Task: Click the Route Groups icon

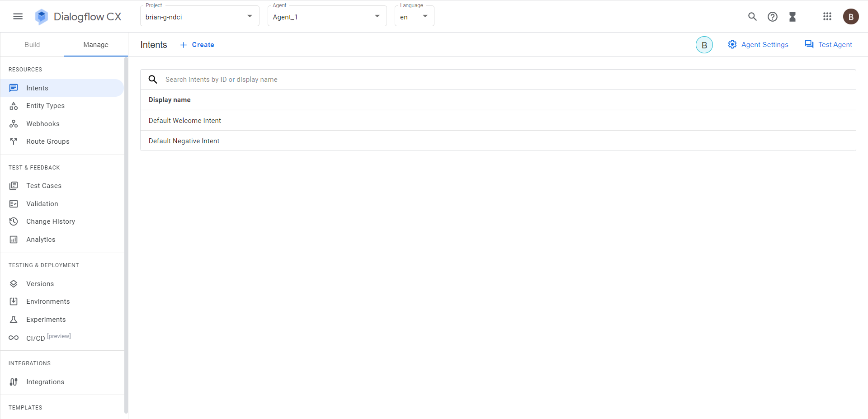Action: click(x=14, y=141)
